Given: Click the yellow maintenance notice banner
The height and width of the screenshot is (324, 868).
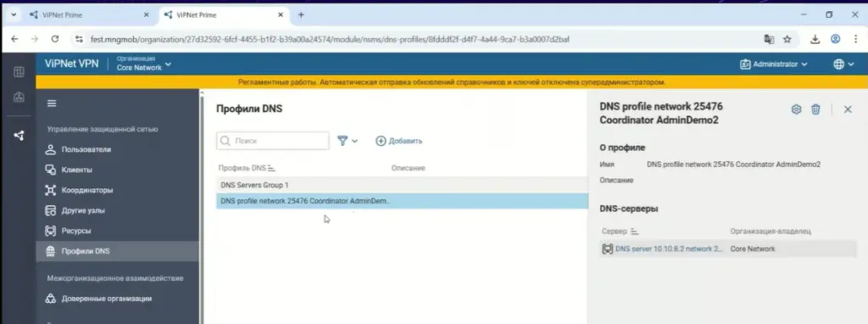Looking at the screenshot, I should click(x=451, y=82).
